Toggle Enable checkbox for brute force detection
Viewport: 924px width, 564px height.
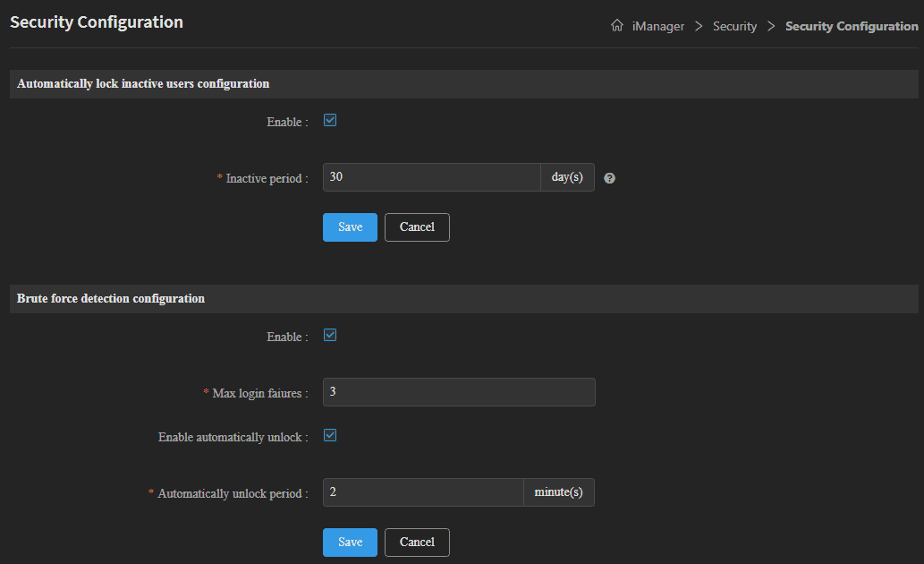[330, 335]
